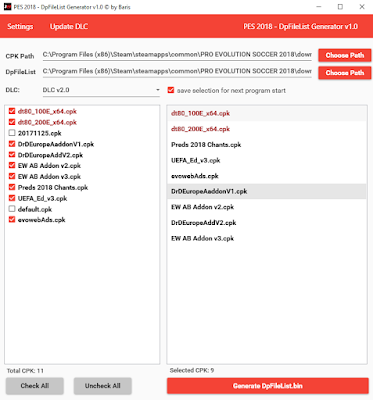Select dt80_100E_x64.cpk in selected list
The height and width of the screenshot is (400, 373).
coord(267,113)
